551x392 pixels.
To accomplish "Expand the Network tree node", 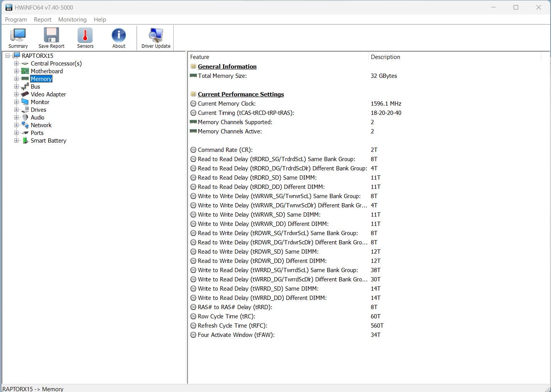I will click(x=16, y=125).
